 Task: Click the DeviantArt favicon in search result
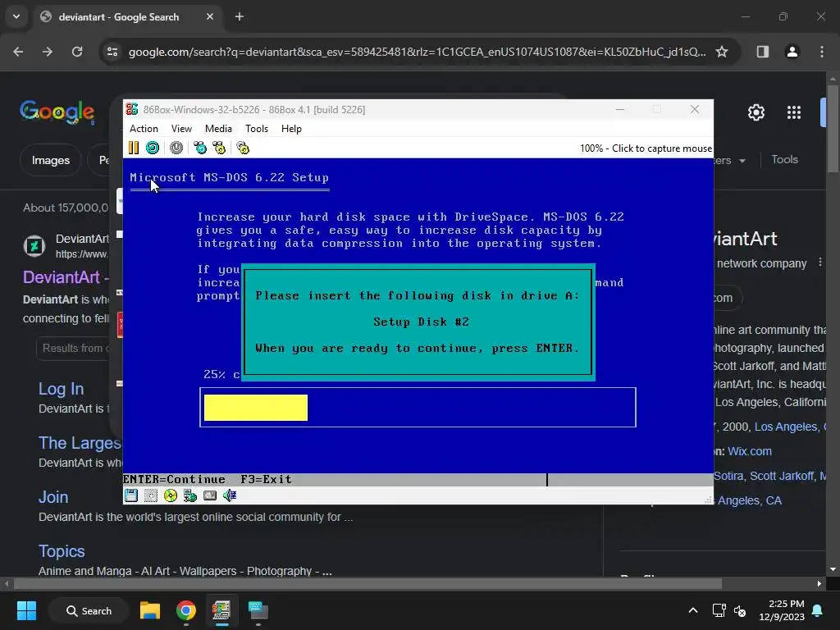tap(34, 246)
